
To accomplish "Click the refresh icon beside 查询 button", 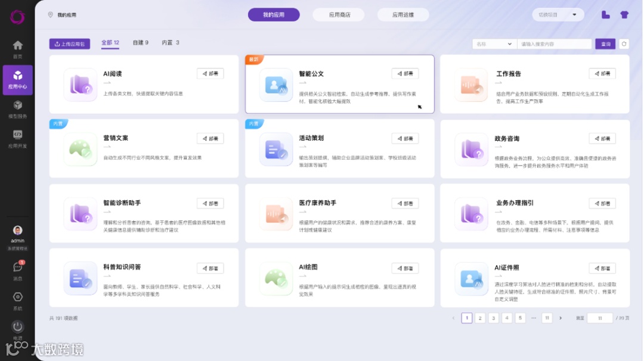I will 624,44.
